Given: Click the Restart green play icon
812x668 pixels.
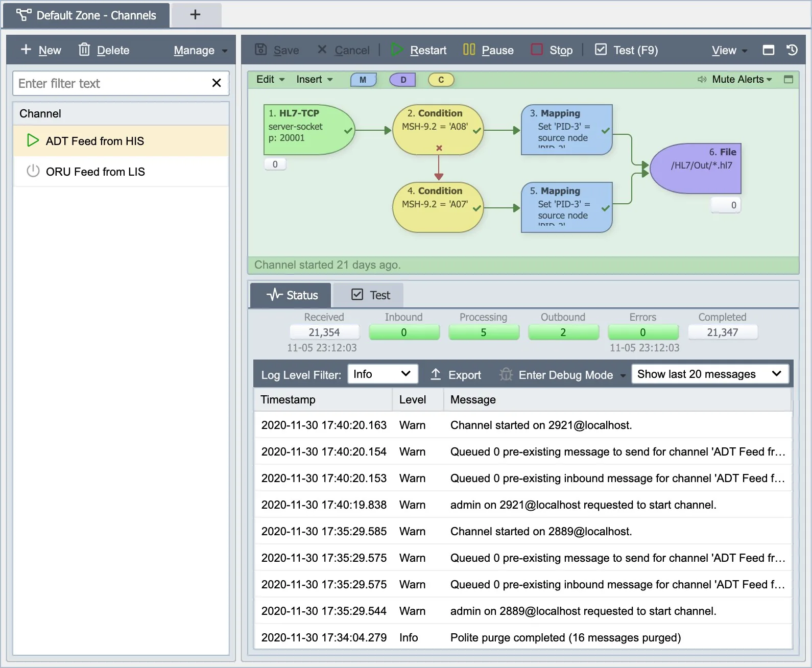Looking at the screenshot, I should [x=397, y=50].
